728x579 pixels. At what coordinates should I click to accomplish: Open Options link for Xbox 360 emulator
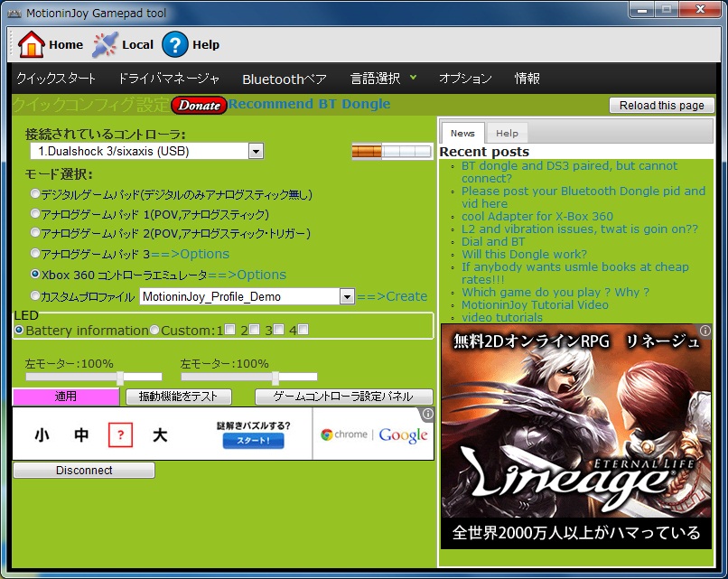247,275
